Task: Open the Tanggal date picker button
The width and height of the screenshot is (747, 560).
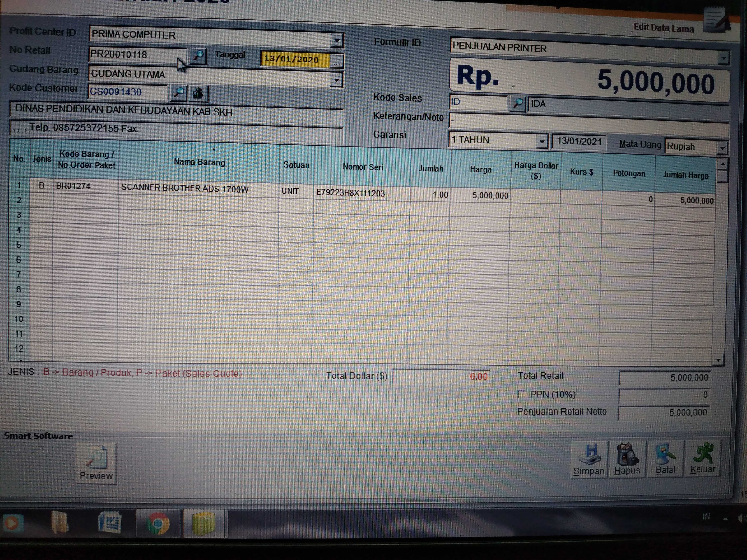Action: [337, 61]
